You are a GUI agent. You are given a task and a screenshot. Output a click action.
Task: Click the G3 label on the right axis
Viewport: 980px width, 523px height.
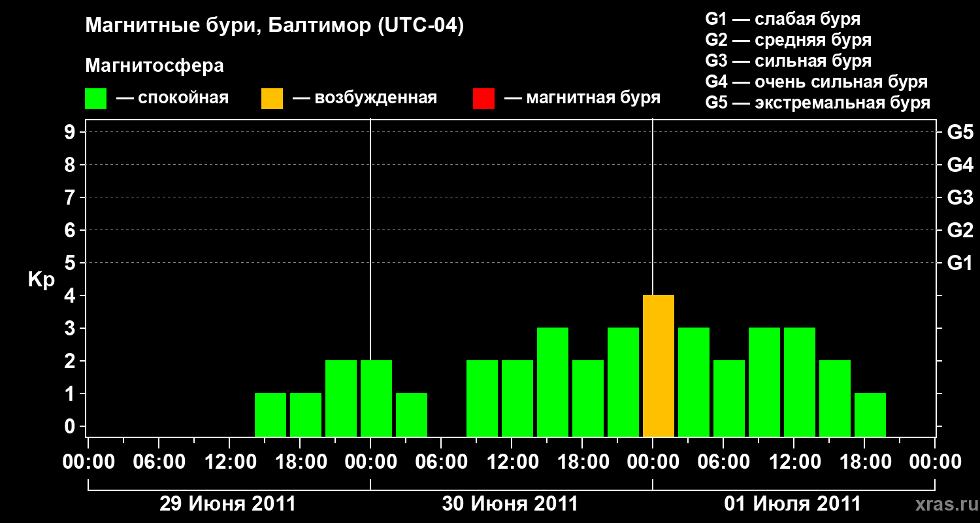coord(960,197)
